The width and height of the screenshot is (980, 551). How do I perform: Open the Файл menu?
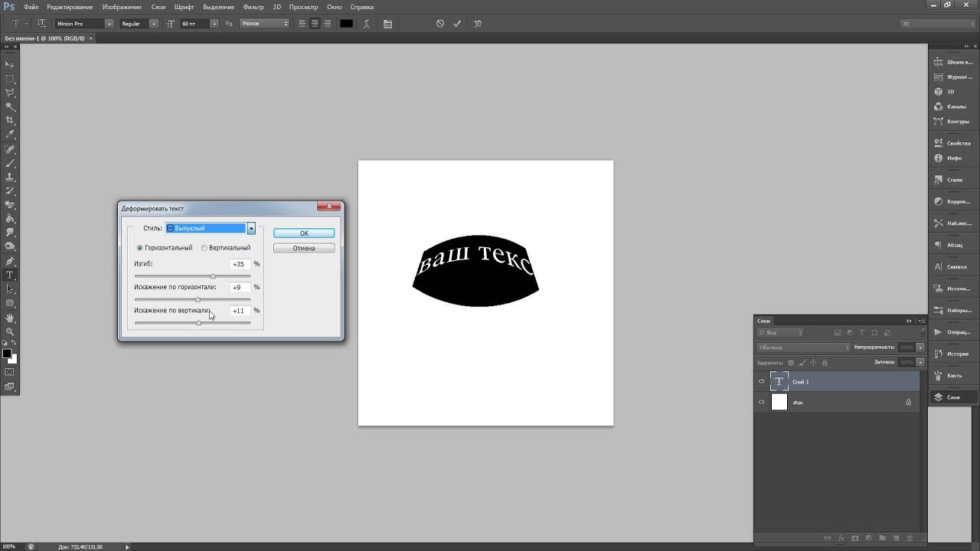click(31, 7)
